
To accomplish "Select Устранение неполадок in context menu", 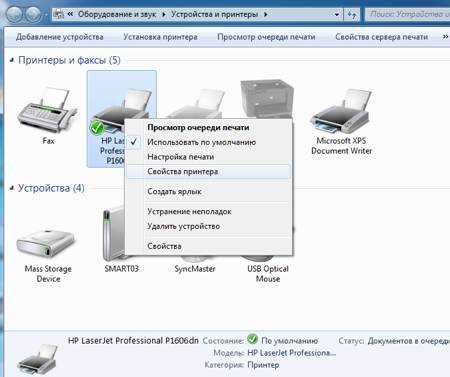I will pyautogui.click(x=208, y=211).
